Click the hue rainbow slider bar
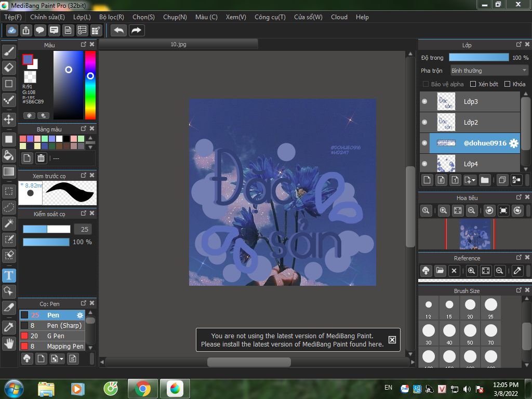Screen dimensions: 532x399 [x=90, y=85]
